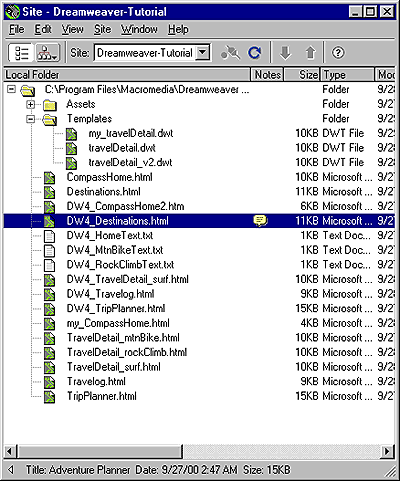This screenshot has height=481, width=400.
Task: Open the Site menu
Action: click(102, 29)
